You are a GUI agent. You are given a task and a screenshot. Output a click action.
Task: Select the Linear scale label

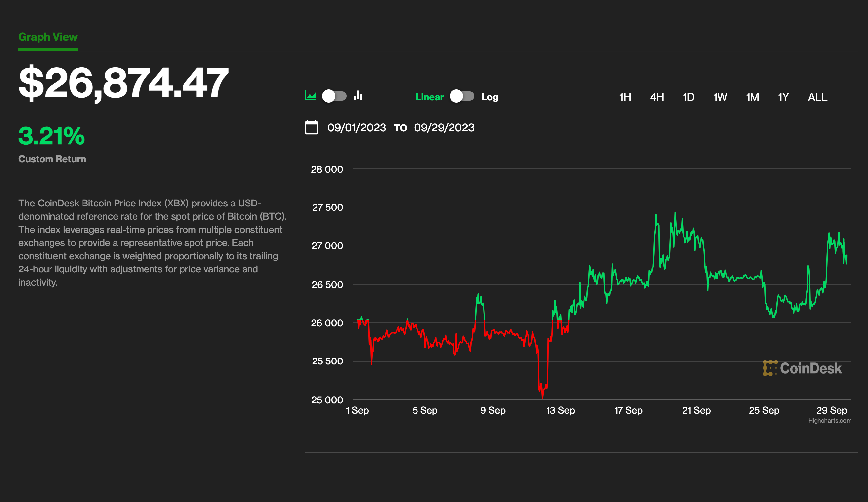click(x=429, y=97)
